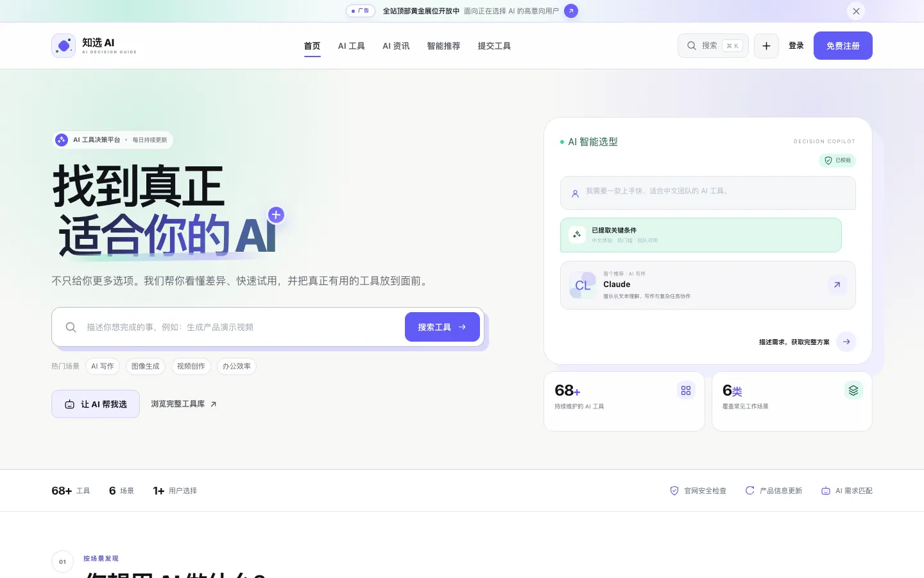Go to 首页 tab
This screenshot has width=924, height=578.
pyautogui.click(x=312, y=46)
